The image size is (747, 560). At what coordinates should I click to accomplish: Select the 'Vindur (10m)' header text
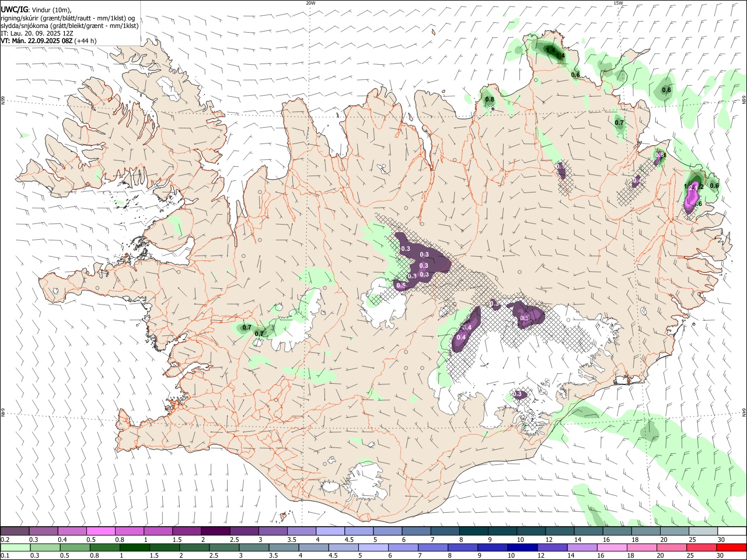(52, 10)
